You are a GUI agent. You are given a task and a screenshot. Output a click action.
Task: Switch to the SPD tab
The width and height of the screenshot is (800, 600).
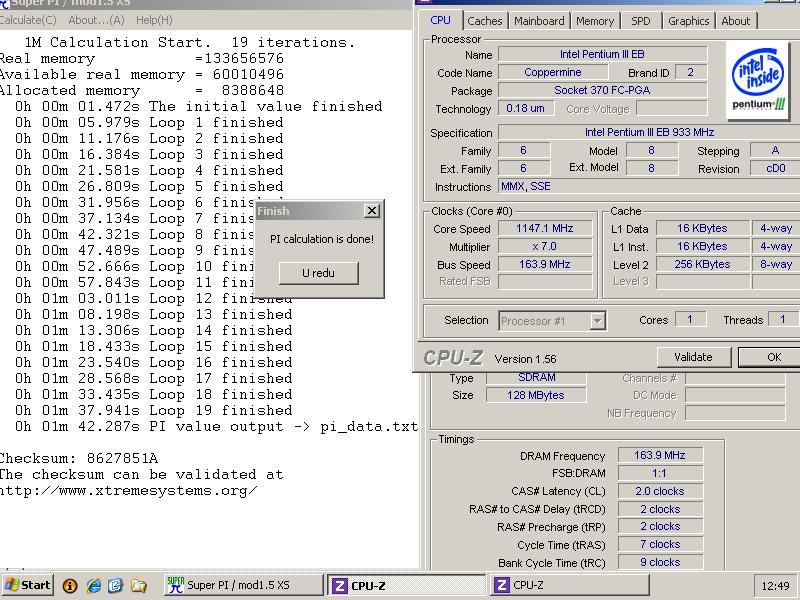pos(641,21)
